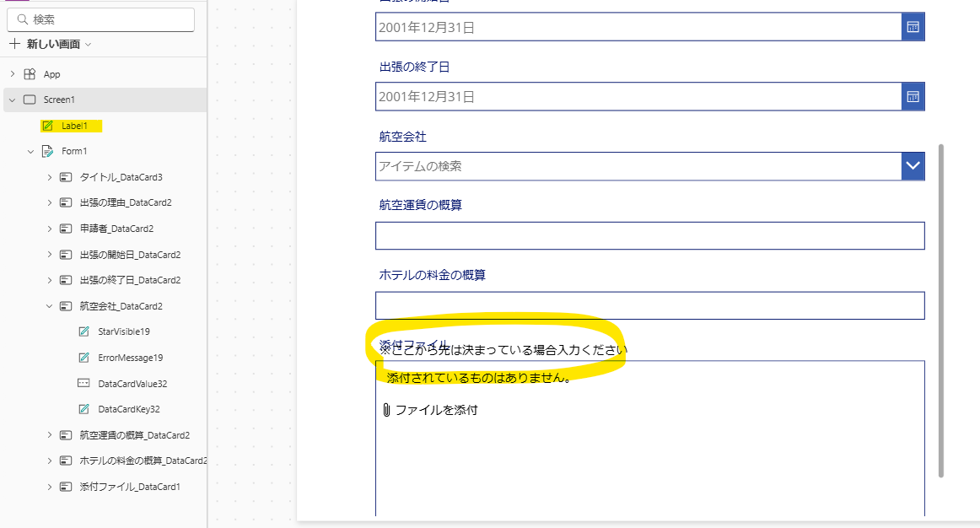Click the Label1 edit icon
Viewport: 980px width, 528px height.
[47, 126]
